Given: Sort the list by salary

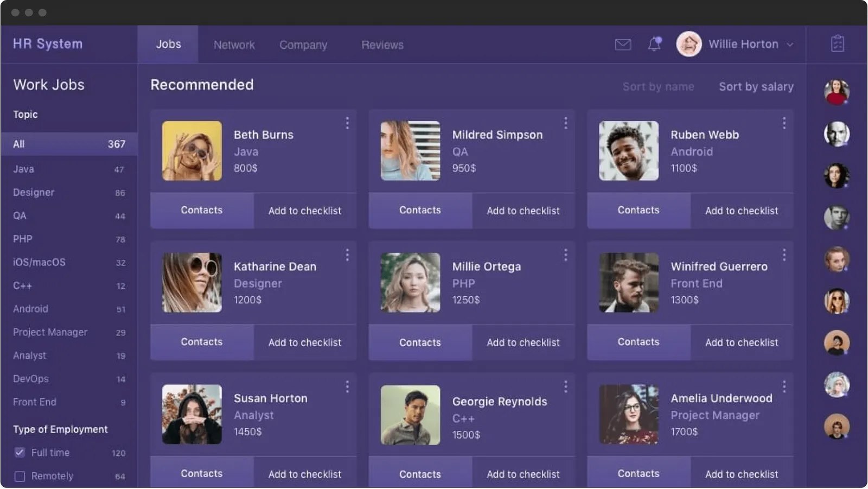Looking at the screenshot, I should click(756, 87).
